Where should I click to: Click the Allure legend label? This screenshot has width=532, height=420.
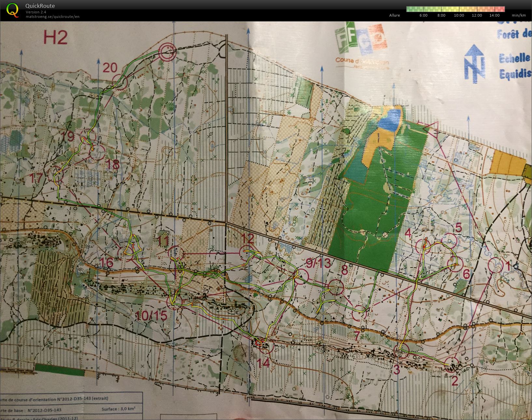click(x=394, y=15)
